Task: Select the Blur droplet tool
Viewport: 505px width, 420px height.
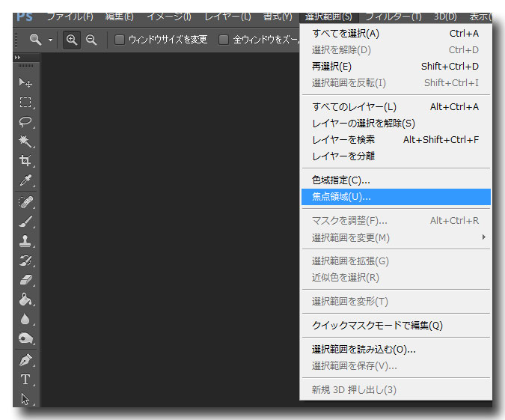Action: click(25, 319)
